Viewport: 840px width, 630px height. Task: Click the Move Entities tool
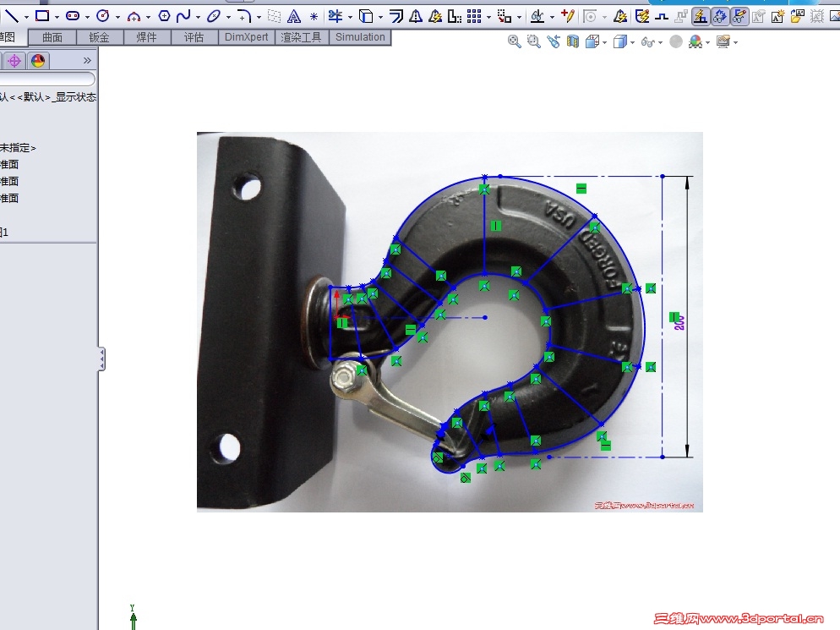(505, 17)
